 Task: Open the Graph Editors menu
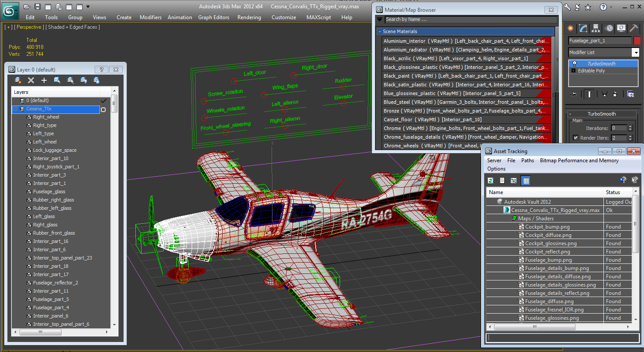pos(214,17)
